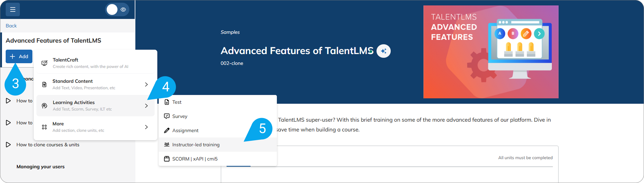The height and width of the screenshot is (183, 644).
Task: Click the Survey checkbox-bubble icon
Action: coord(167,116)
